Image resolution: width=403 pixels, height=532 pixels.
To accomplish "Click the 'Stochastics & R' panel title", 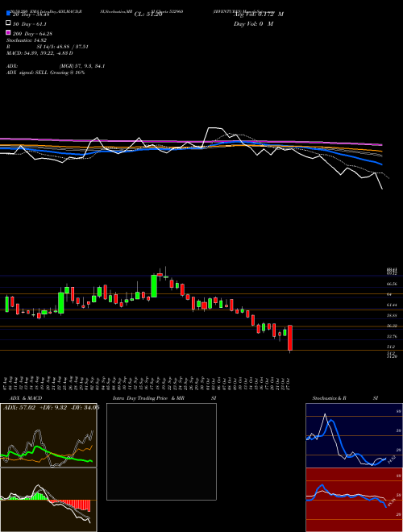I will tap(329, 398).
